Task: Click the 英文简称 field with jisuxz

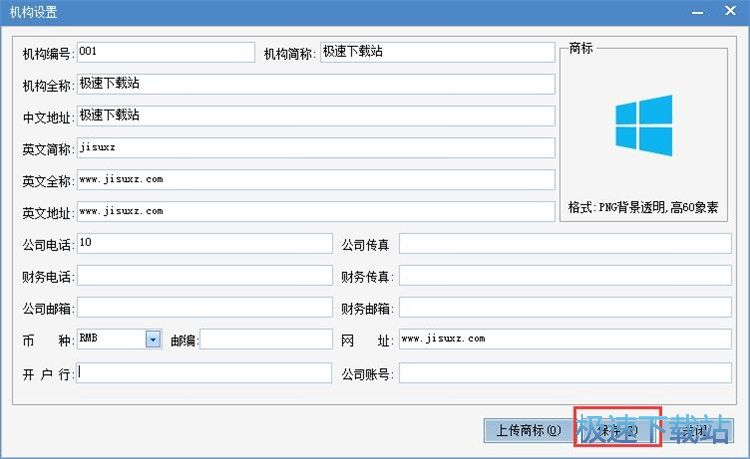Action: click(x=316, y=148)
